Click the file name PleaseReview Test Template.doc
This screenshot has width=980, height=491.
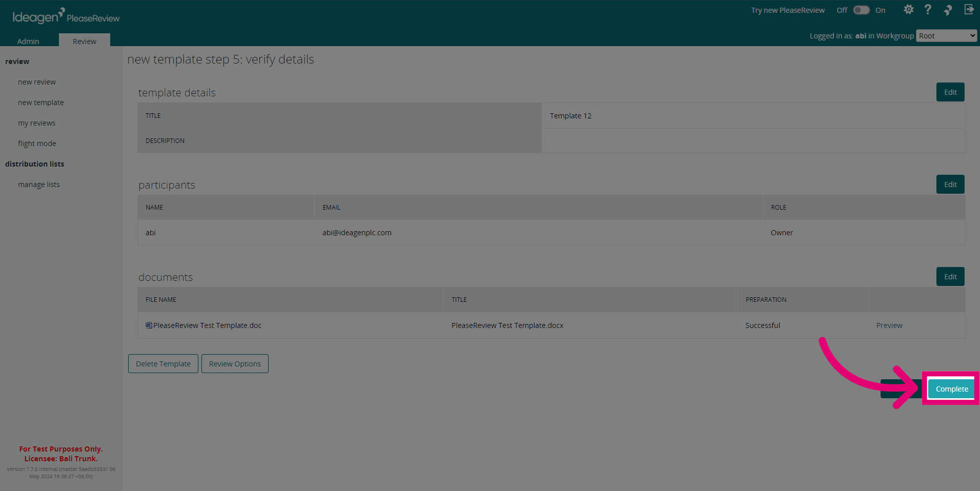[207, 325]
